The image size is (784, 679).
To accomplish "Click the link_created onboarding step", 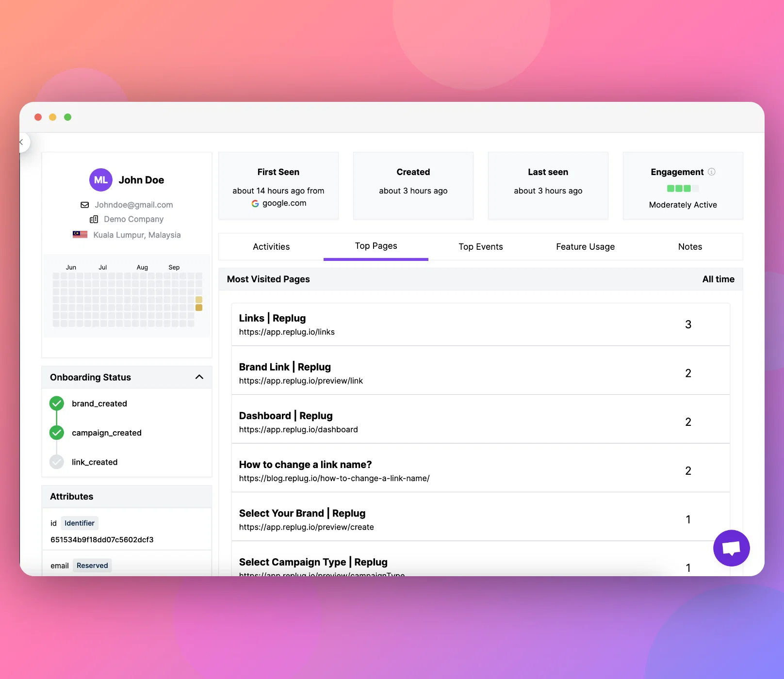I will pos(95,462).
